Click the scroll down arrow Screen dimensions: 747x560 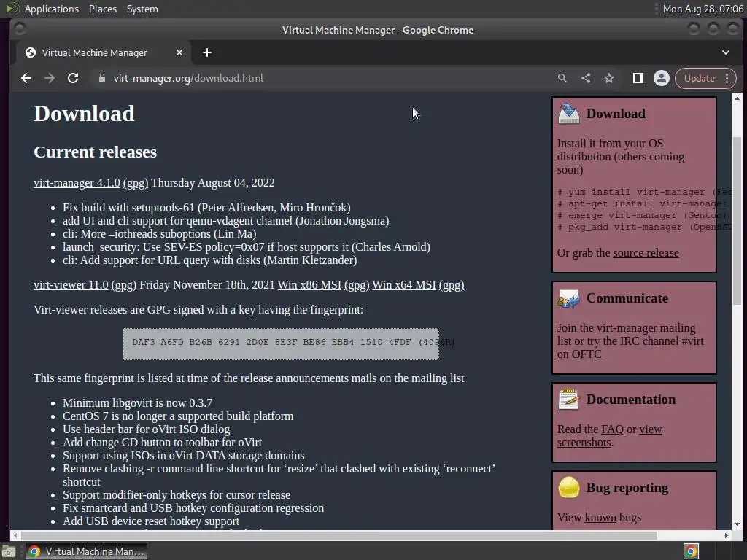click(737, 524)
